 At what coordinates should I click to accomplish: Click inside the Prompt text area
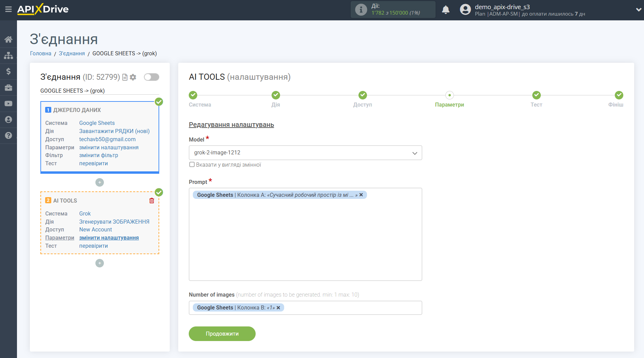pos(305,241)
